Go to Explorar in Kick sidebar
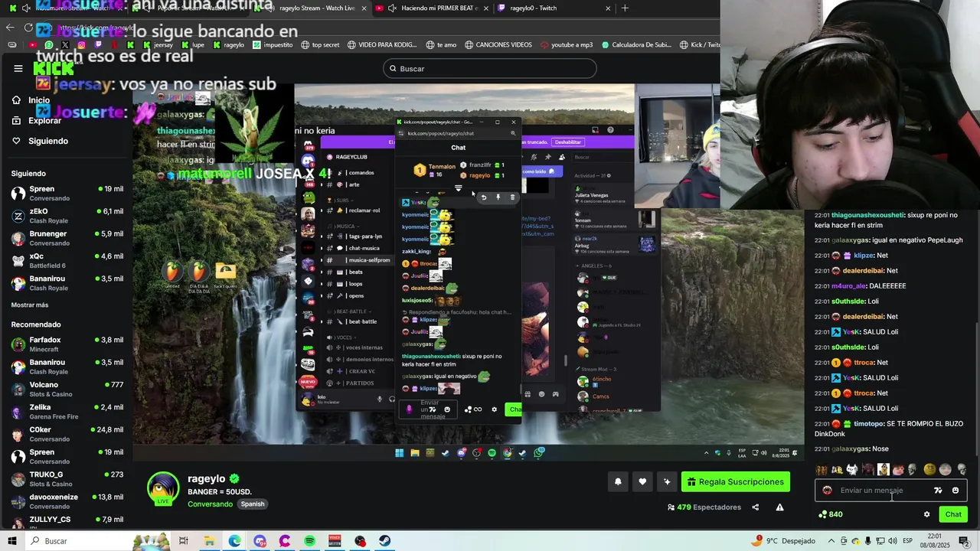This screenshot has width=980, height=551. [44, 121]
